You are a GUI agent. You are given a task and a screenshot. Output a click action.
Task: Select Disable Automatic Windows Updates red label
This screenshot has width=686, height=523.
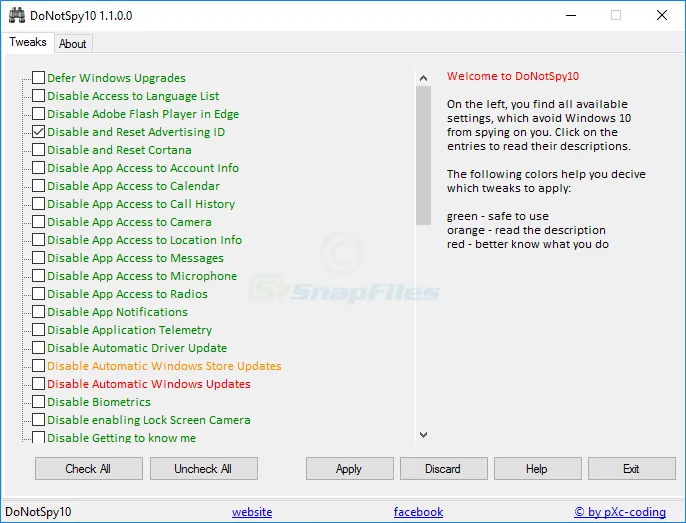(149, 384)
